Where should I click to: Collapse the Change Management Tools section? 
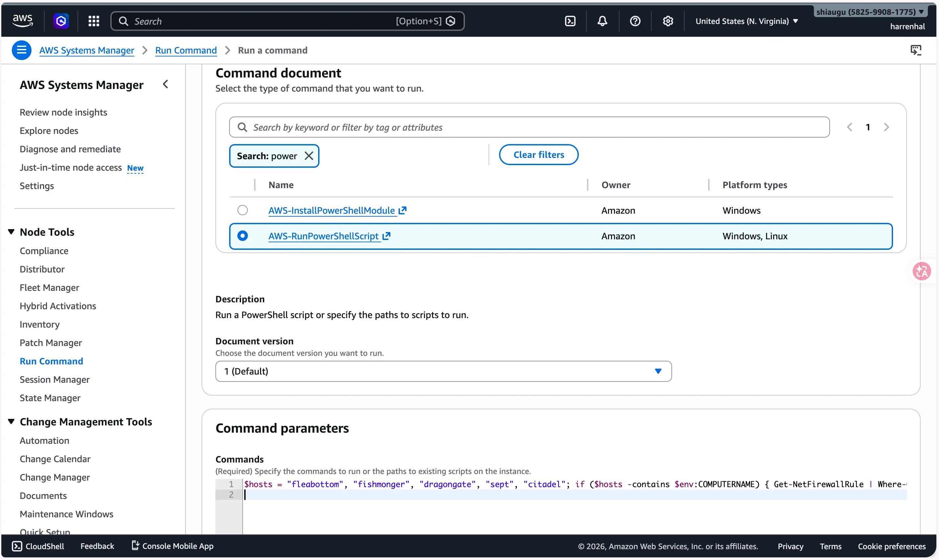point(11,421)
